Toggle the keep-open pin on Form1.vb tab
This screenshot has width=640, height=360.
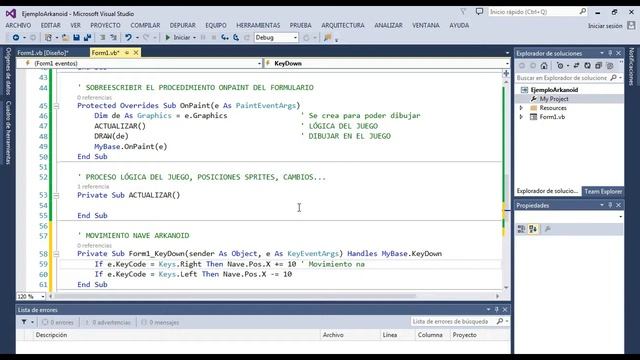point(127,53)
